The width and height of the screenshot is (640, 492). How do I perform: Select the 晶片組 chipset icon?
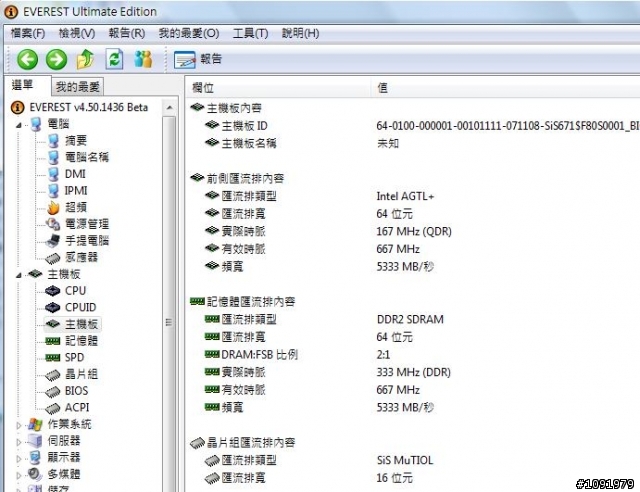(x=53, y=375)
